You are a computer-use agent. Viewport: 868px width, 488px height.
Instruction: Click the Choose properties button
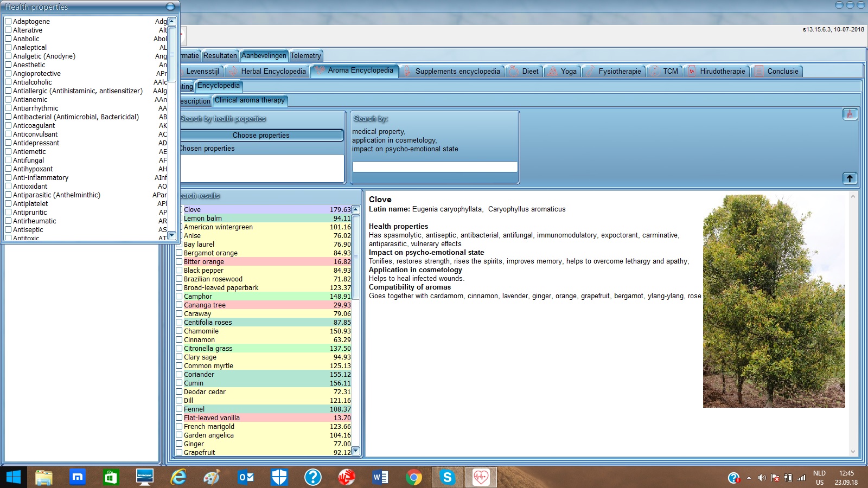[261, 136]
